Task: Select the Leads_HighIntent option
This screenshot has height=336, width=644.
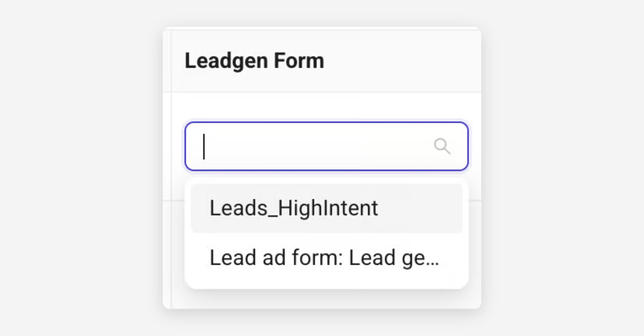Action: (326, 208)
